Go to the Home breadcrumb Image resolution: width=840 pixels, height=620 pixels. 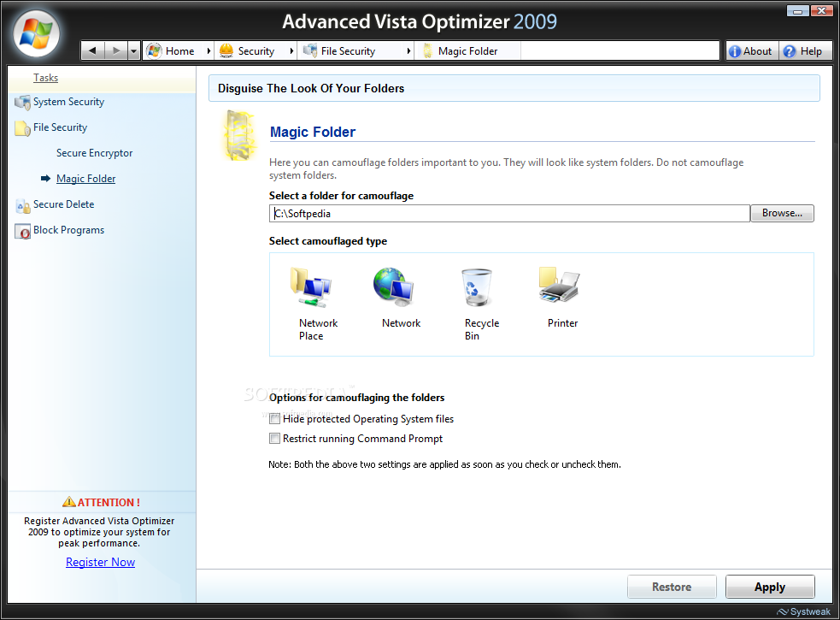(x=180, y=51)
